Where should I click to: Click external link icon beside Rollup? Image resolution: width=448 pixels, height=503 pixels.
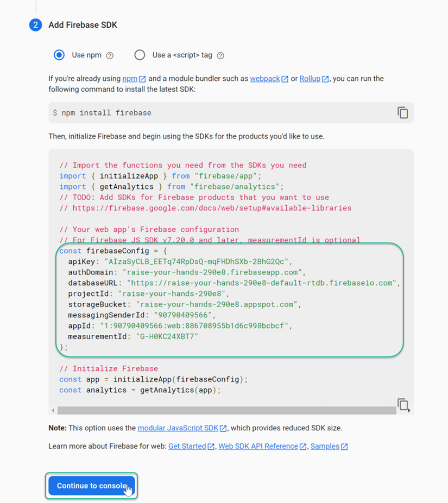pos(325,79)
